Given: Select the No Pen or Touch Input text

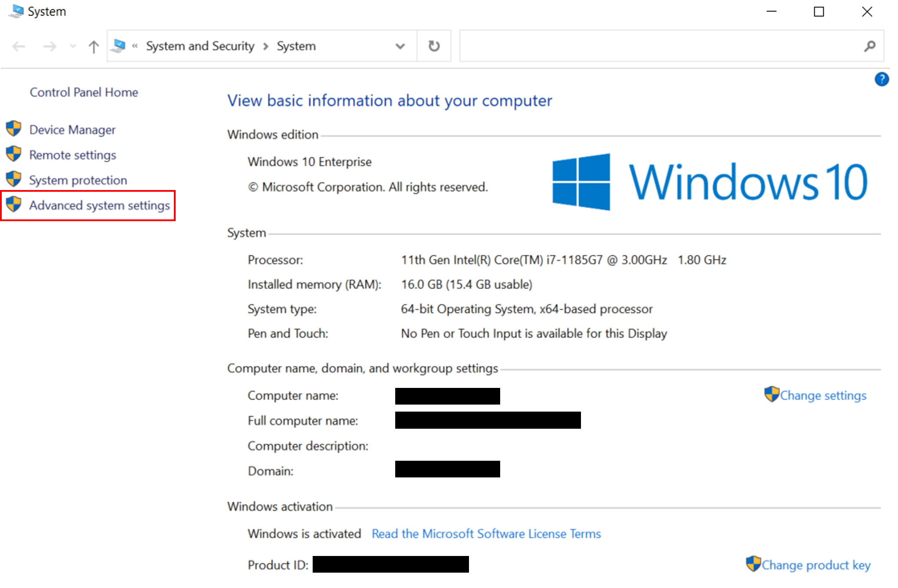Looking at the screenshot, I should (534, 333).
